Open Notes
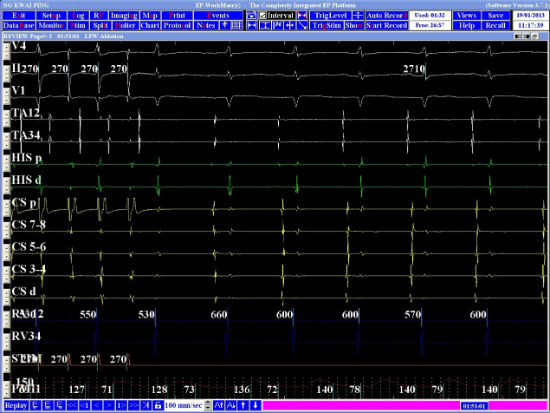Image resolution: width=550 pixels, height=413 pixels. point(206,26)
